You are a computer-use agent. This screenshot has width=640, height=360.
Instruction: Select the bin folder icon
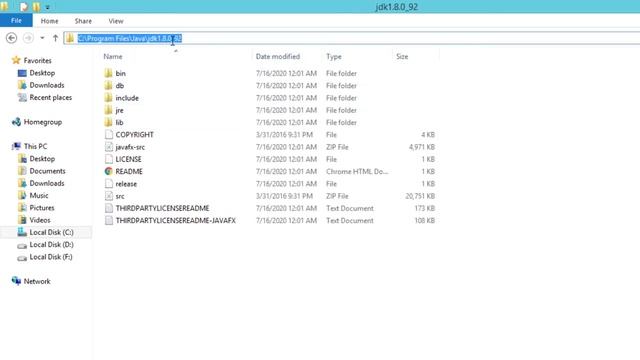109,73
